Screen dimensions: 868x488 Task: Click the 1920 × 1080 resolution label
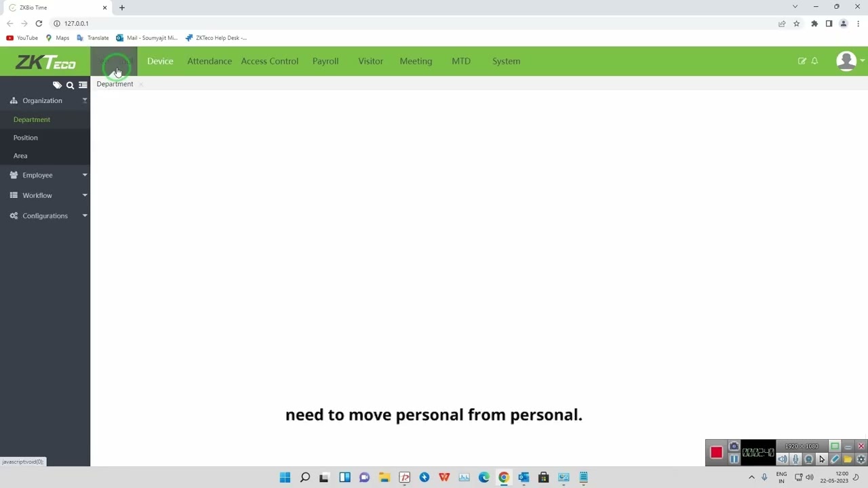point(801,446)
